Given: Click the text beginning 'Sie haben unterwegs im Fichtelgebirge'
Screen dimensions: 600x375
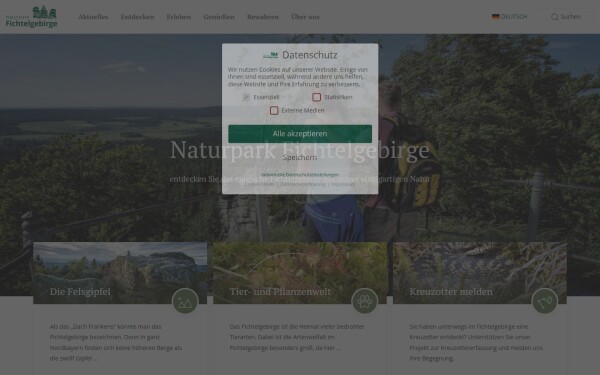Looking at the screenshot, I should click(476, 342).
